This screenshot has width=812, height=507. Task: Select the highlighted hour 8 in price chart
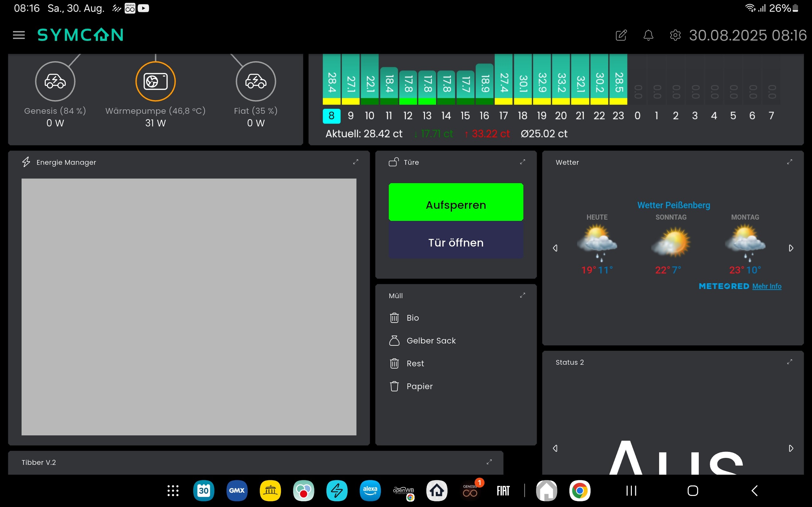click(x=331, y=116)
